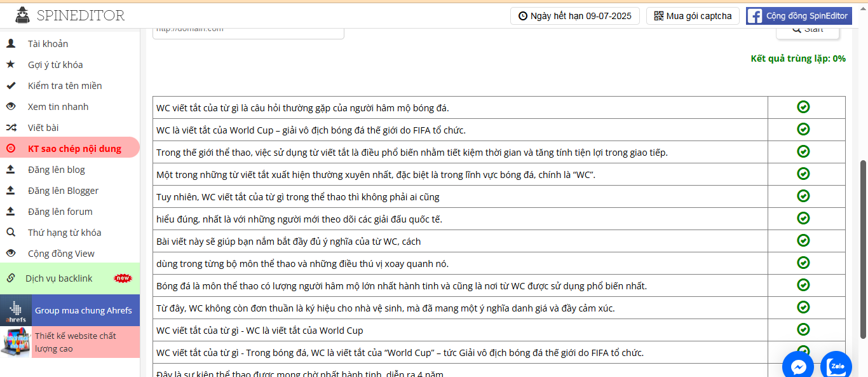Click the green check for 'hiểu đúng, nhất là' row

tap(803, 218)
